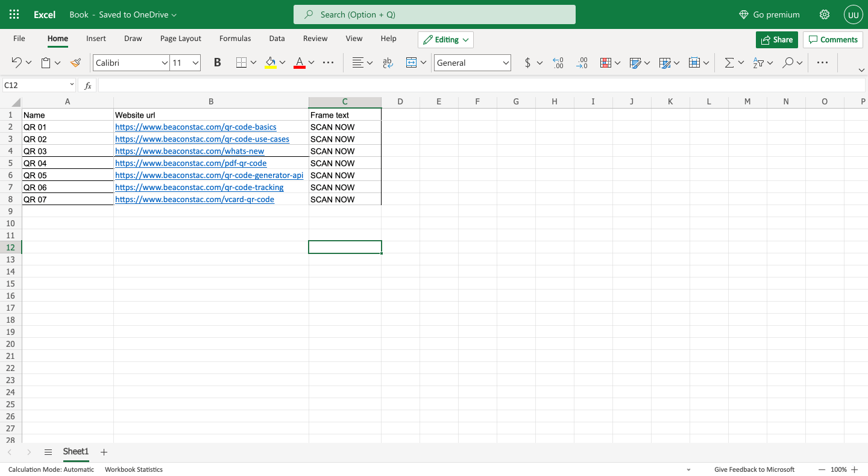Open the Insert menu
The height and width of the screenshot is (476, 868).
96,38
